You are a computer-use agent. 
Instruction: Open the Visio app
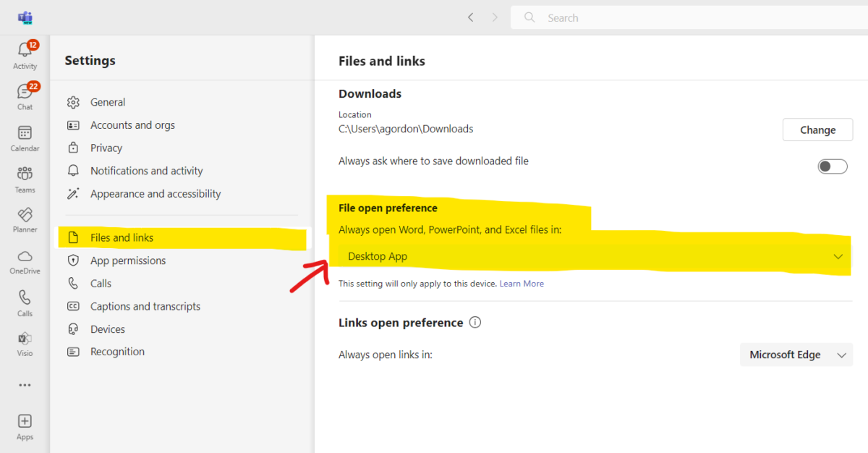point(25,342)
